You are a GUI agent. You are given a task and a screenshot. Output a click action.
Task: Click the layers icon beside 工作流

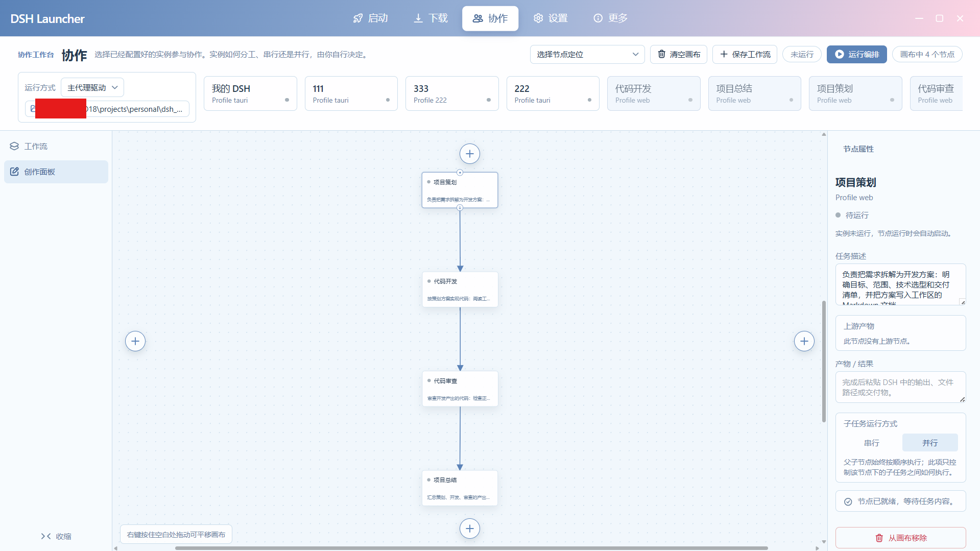click(14, 147)
